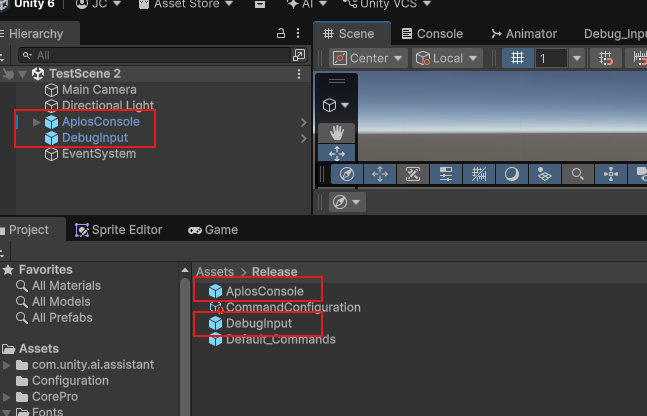647x416 pixels.
Task: Toggle the four-arrow overlay button in the bottom strip
Action: pyautogui.click(x=380, y=174)
